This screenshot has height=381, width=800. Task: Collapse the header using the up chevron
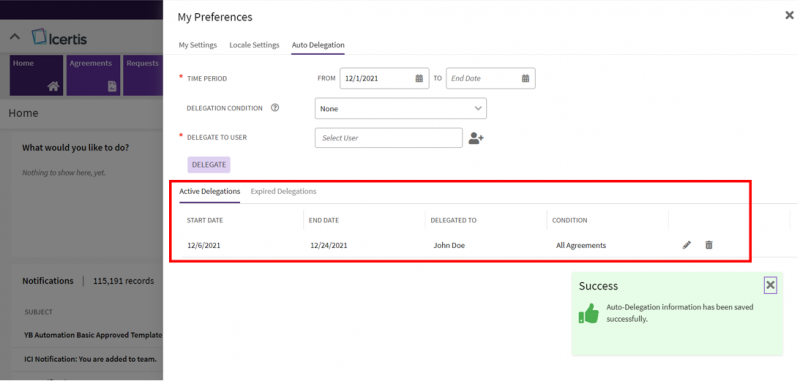(x=15, y=37)
